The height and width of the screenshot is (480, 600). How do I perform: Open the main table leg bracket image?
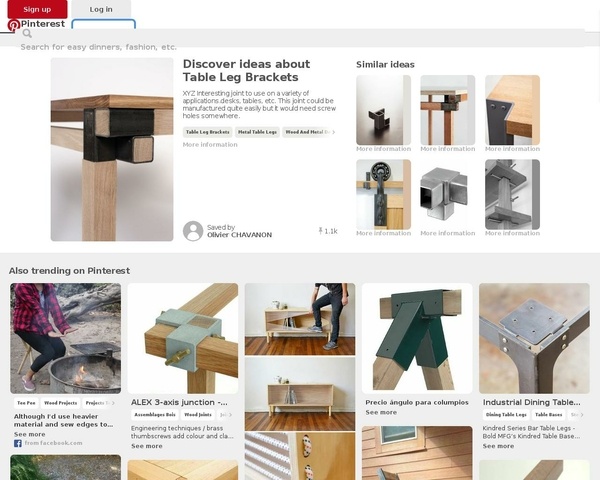[112, 149]
